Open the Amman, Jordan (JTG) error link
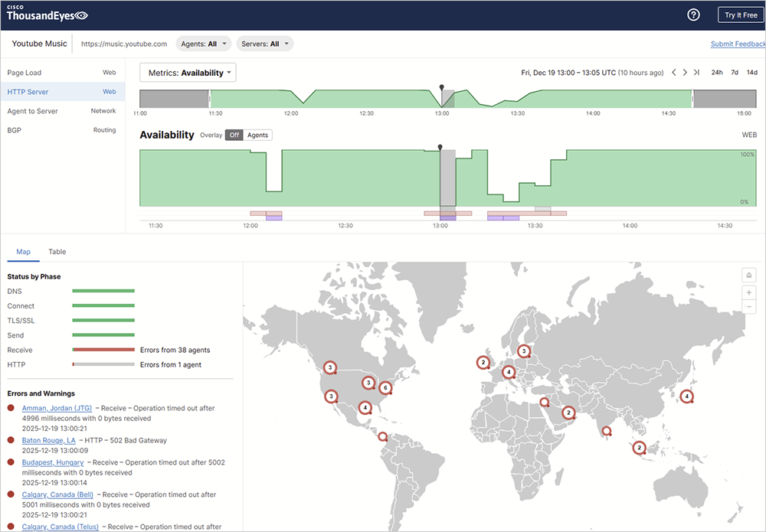This screenshot has width=766, height=532. click(56, 408)
